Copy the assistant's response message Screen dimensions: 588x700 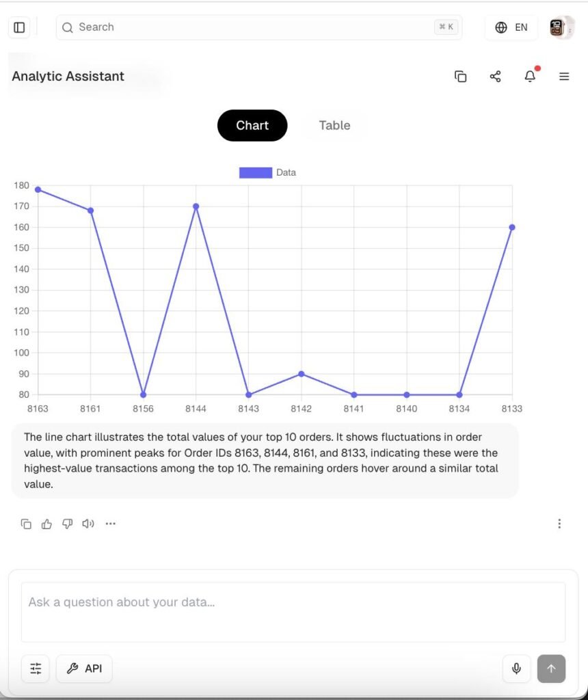click(26, 524)
